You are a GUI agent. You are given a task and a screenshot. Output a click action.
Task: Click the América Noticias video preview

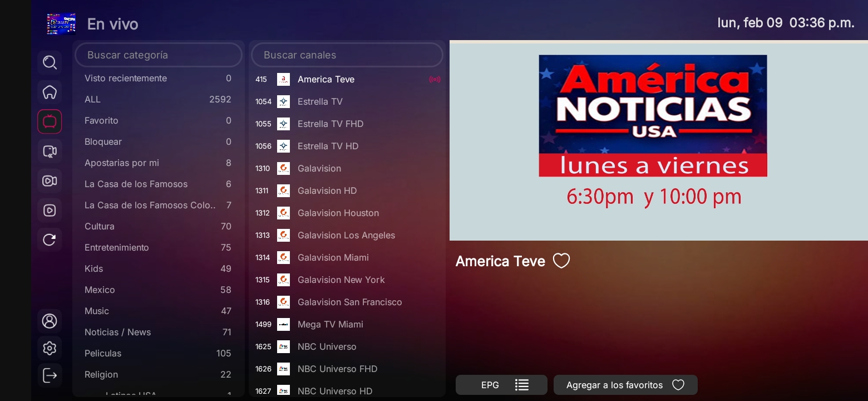(658, 140)
